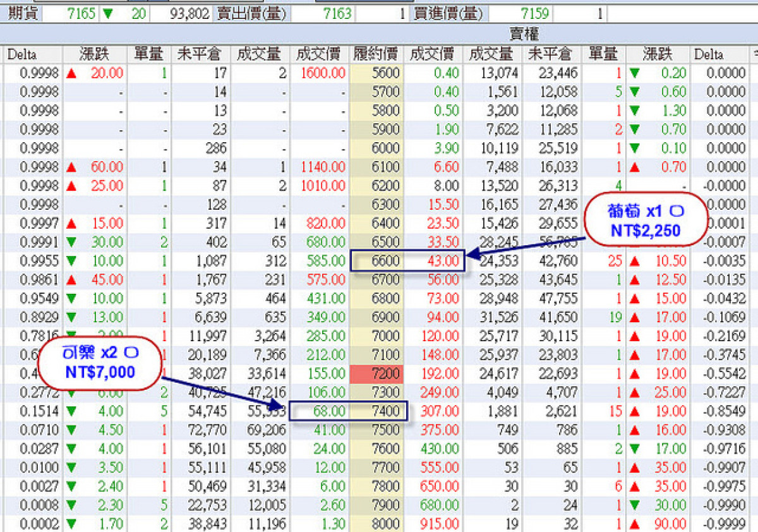Click call volume 3,264
Image resolution: width=758 pixels, height=532 pixels.
pyautogui.click(x=270, y=336)
